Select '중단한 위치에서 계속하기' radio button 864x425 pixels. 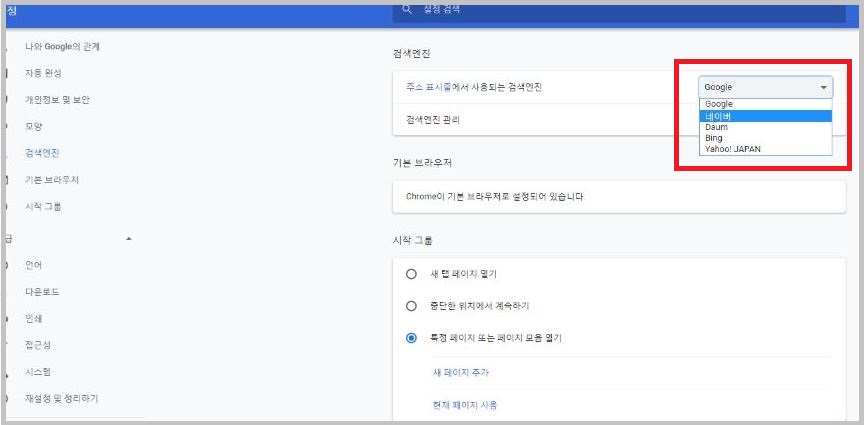pos(411,306)
